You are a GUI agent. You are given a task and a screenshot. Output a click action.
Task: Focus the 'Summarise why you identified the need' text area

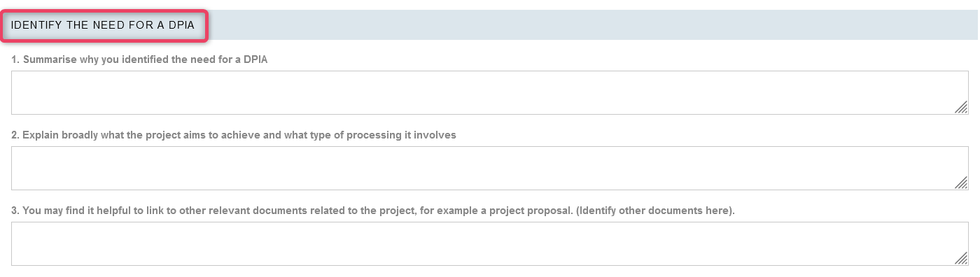490,92
